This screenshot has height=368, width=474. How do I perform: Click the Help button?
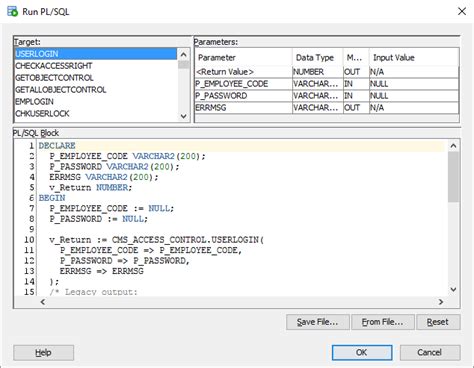pos(43,353)
